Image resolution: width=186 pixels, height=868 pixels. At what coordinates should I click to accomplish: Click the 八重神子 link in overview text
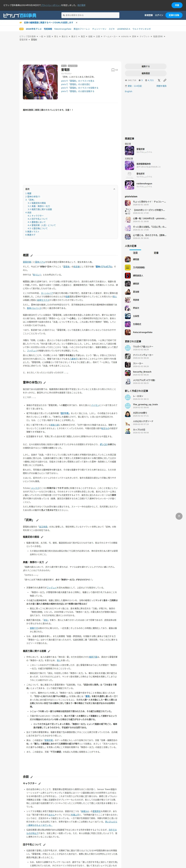click(74, 359)
